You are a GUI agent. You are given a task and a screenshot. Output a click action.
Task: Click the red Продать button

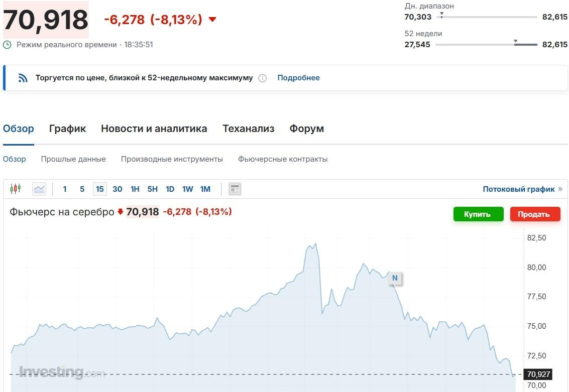(x=535, y=214)
